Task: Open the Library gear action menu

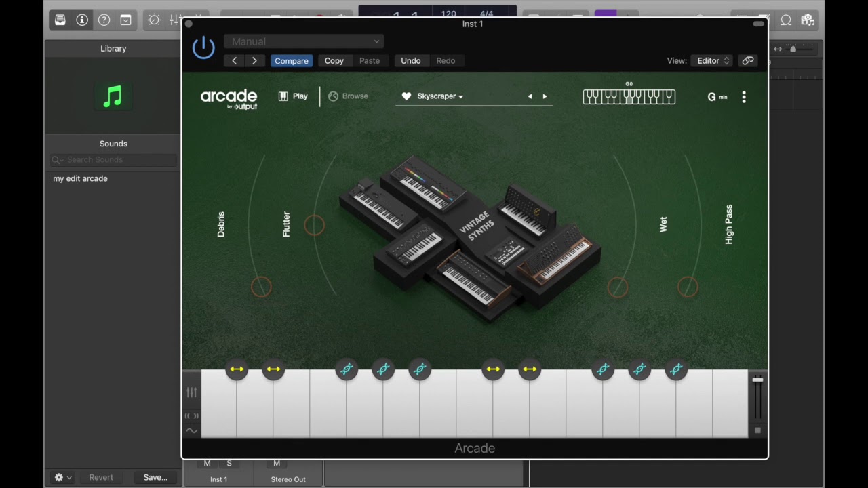Action: 62,477
